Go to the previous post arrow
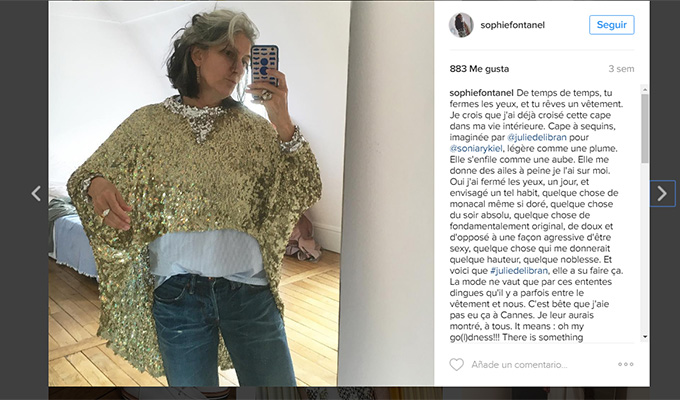This screenshot has height=400, width=680. click(36, 193)
